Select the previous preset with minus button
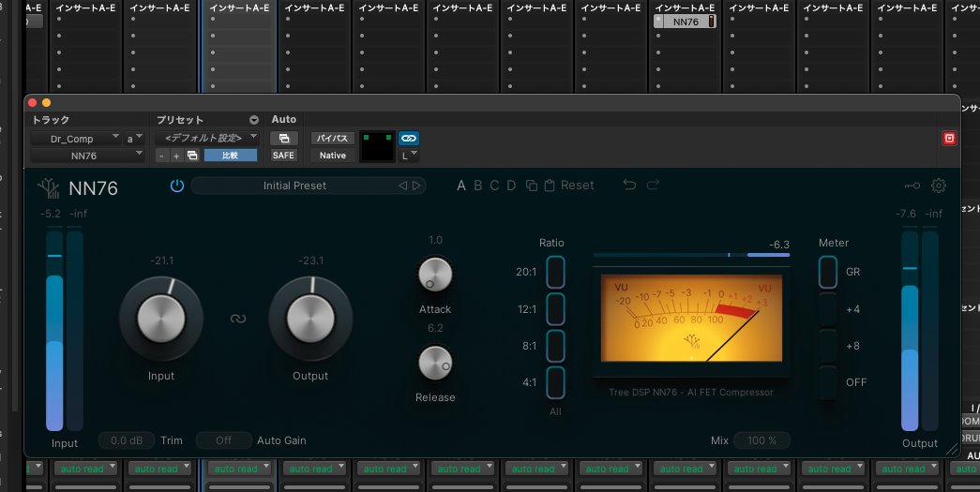This screenshot has height=492, width=980. click(x=162, y=156)
